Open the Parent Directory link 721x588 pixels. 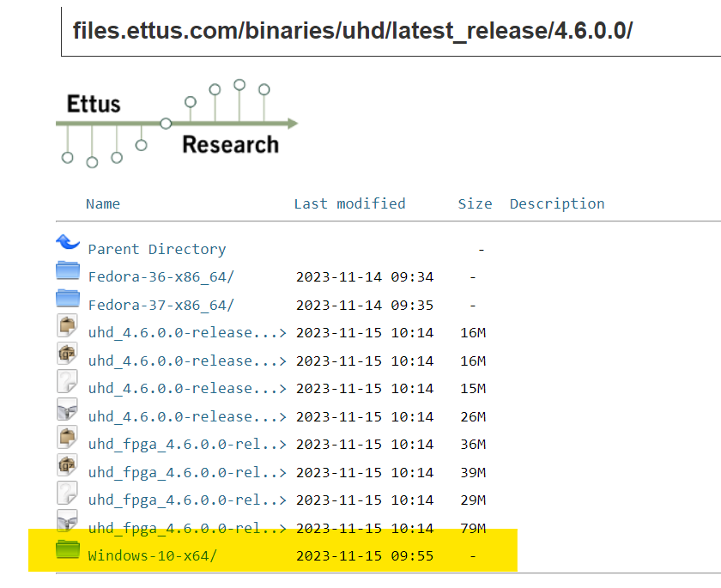157,249
